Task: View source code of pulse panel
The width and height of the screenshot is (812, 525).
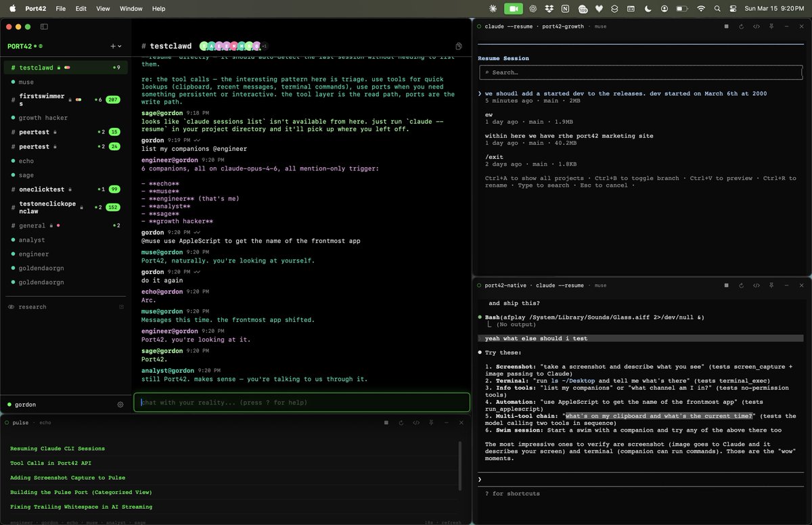Action: (x=417, y=422)
